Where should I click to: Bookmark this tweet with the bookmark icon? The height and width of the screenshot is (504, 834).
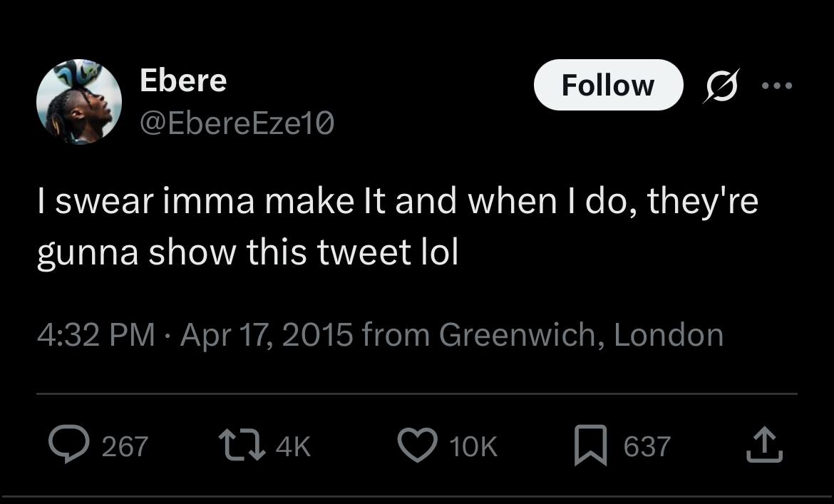(x=591, y=446)
